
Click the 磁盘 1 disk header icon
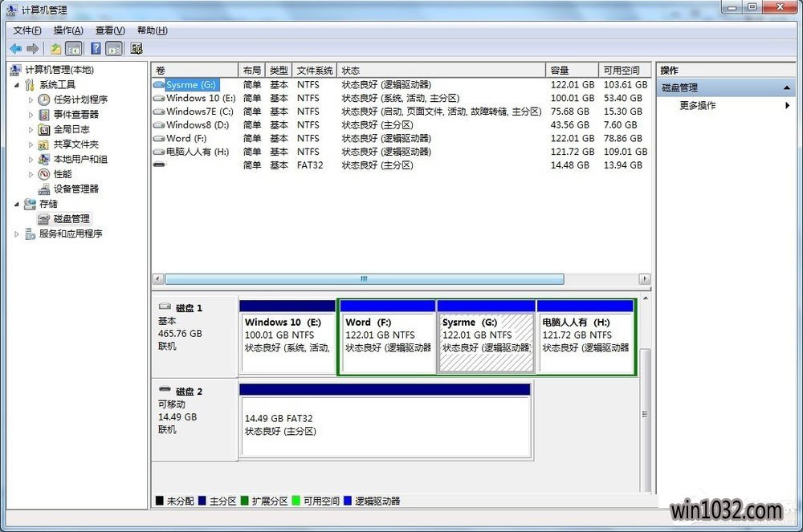tap(165, 307)
